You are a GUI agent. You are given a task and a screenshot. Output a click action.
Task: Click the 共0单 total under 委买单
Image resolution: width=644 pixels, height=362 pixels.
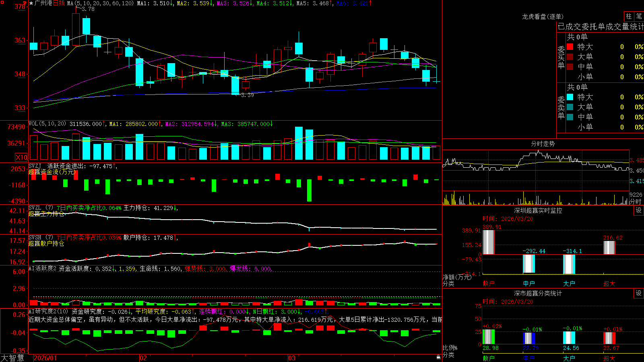pos(577,37)
